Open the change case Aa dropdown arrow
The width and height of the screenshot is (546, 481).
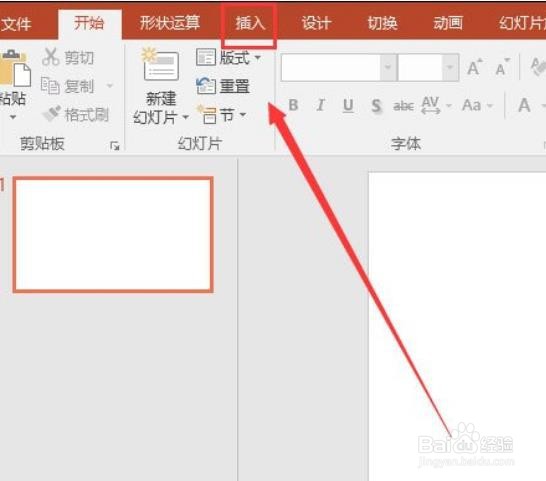pos(490,105)
